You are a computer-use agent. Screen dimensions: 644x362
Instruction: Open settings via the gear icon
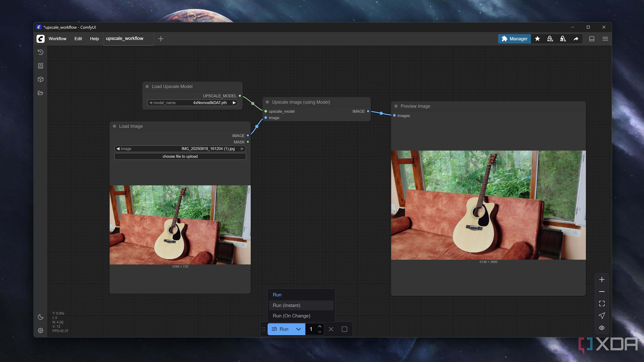(x=40, y=330)
